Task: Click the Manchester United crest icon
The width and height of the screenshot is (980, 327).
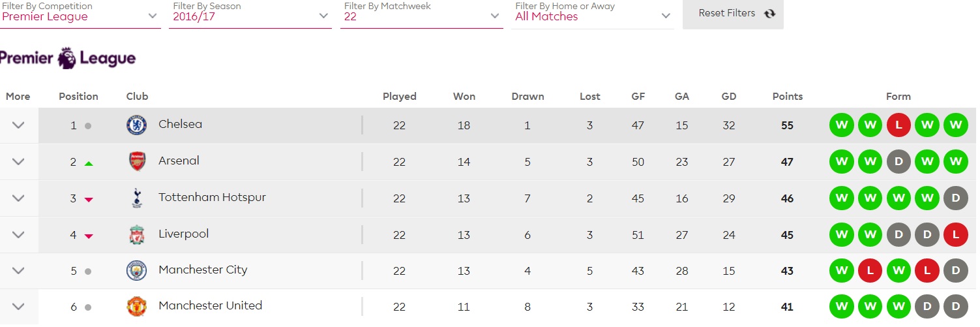Action: tap(136, 306)
